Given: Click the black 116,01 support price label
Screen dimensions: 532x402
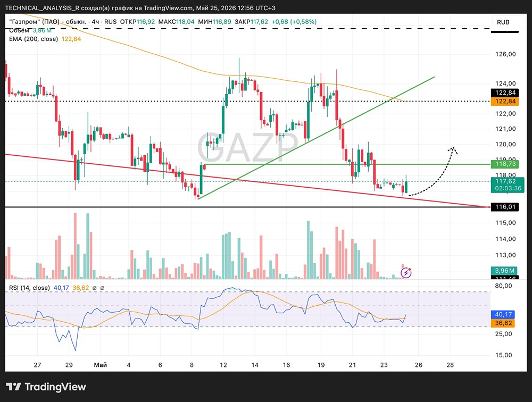Looking at the screenshot, I should coord(504,207).
